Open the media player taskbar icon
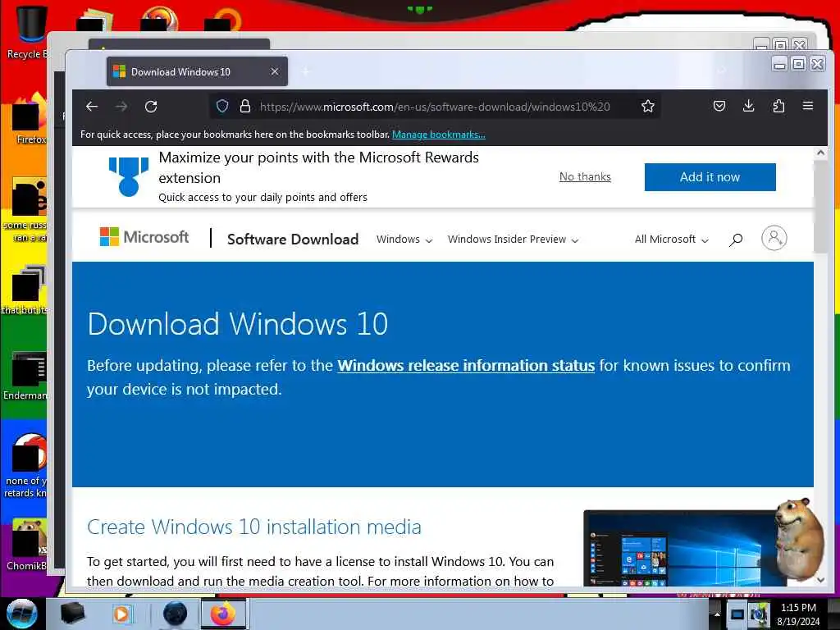The height and width of the screenshot is (630, 840). tap(121, 614)
